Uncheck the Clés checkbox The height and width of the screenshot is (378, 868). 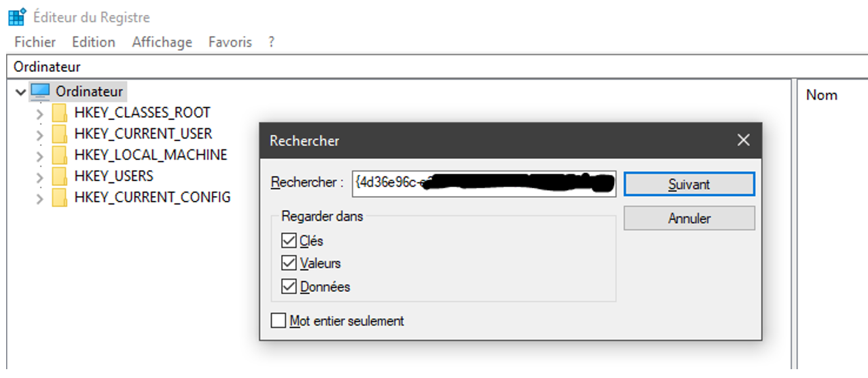coord(289,240)
